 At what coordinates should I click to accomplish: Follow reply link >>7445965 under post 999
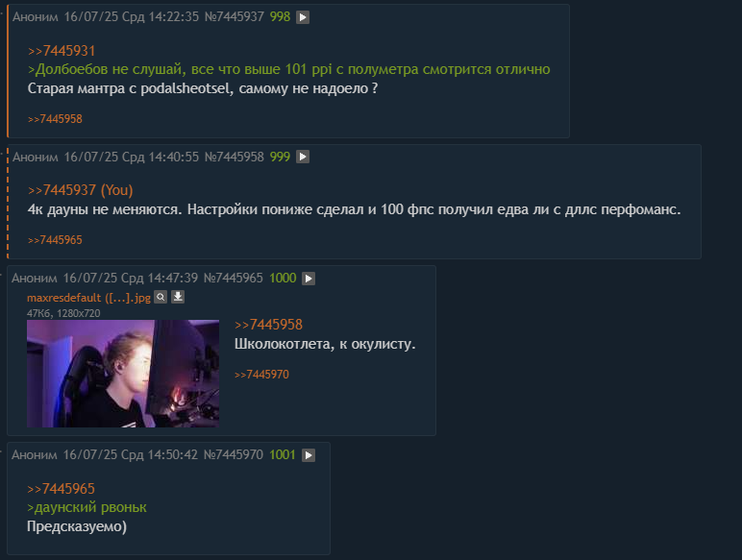pyautogui.click(x=55, y=240)
